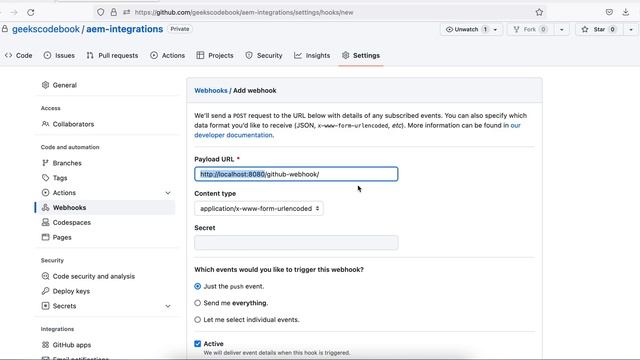Image resolution: width=640 pixels, height=360 pixels.
Task: Open the Pocket save icon
Action: tap(609, 12)
